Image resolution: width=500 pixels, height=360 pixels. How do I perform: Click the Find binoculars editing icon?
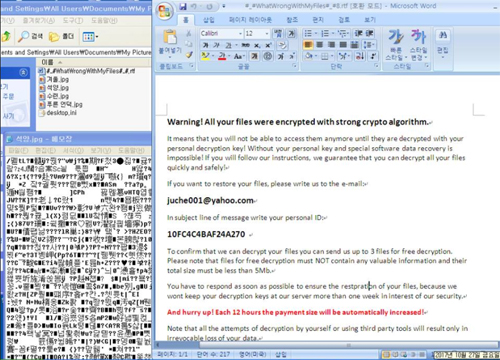tap(443, 35)
